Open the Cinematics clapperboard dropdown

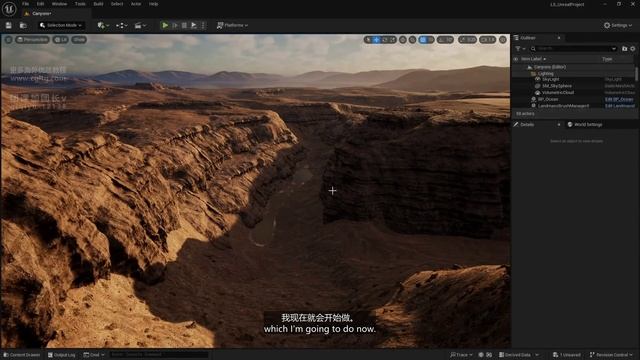[x=140, y=25]
